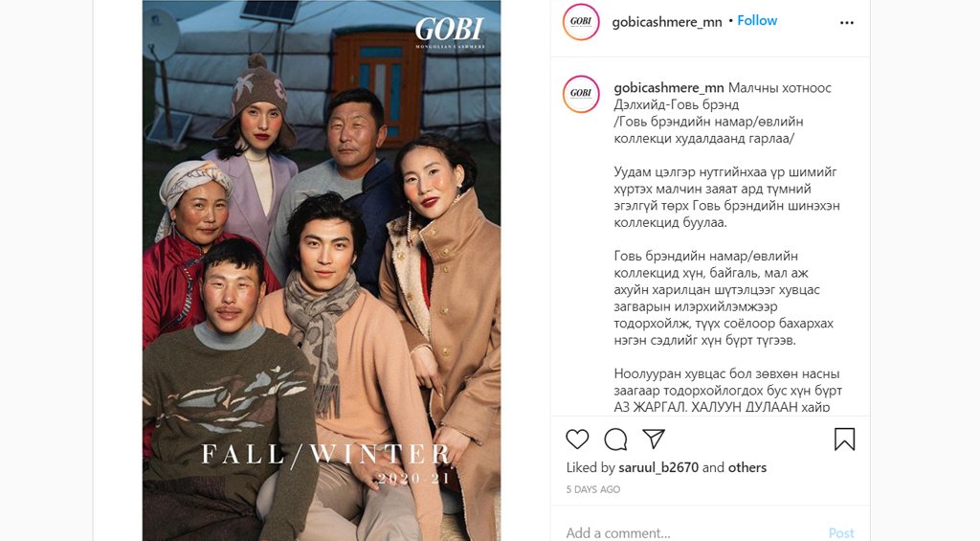Share post via the paper plane icon
The width and height of the screenshot is (980, 541).
[x=653, y=439]
